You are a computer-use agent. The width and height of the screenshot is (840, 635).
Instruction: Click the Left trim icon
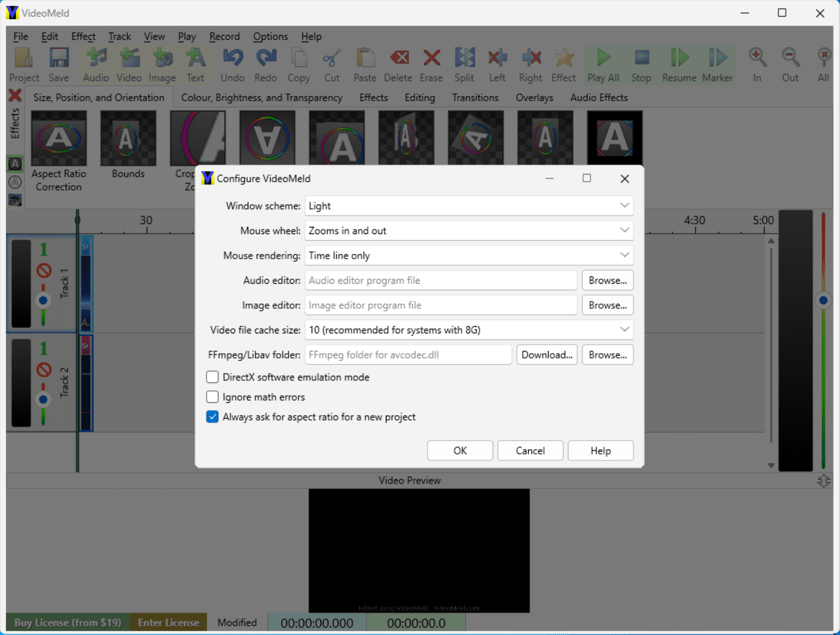click(497, 65)
